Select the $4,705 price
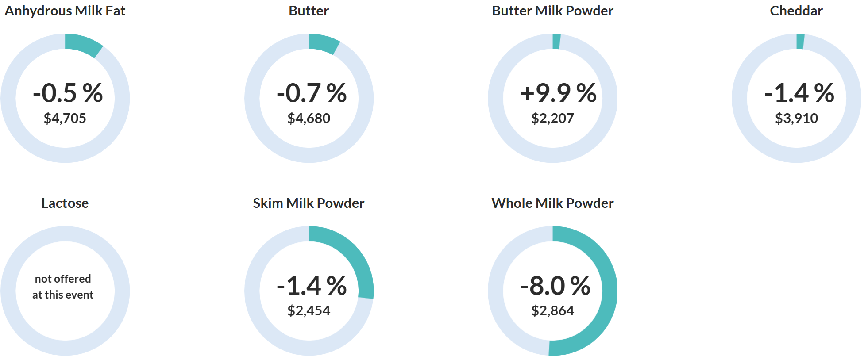 click(65, 118)
